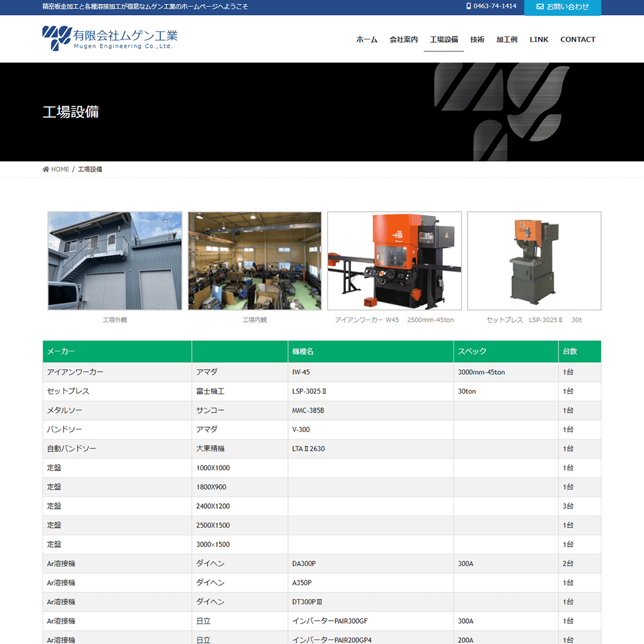
Task: Open 会社案内 menu item
Action: (404, 40)
